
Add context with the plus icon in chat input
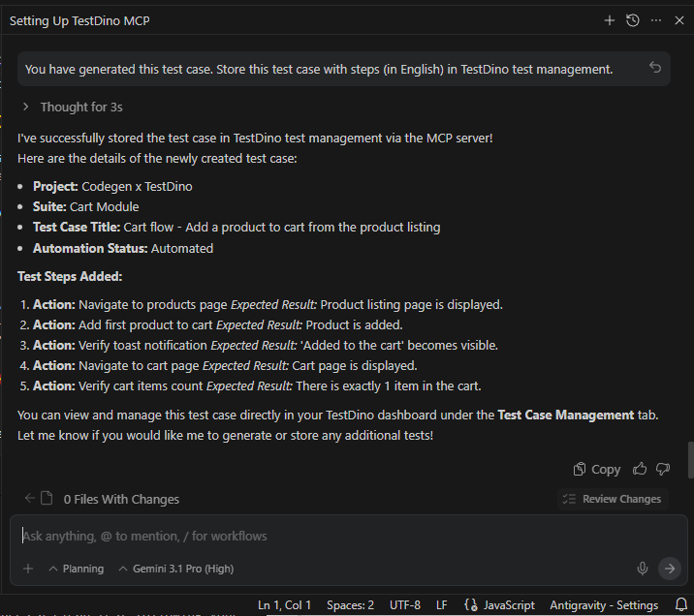(x=28, y=569)
